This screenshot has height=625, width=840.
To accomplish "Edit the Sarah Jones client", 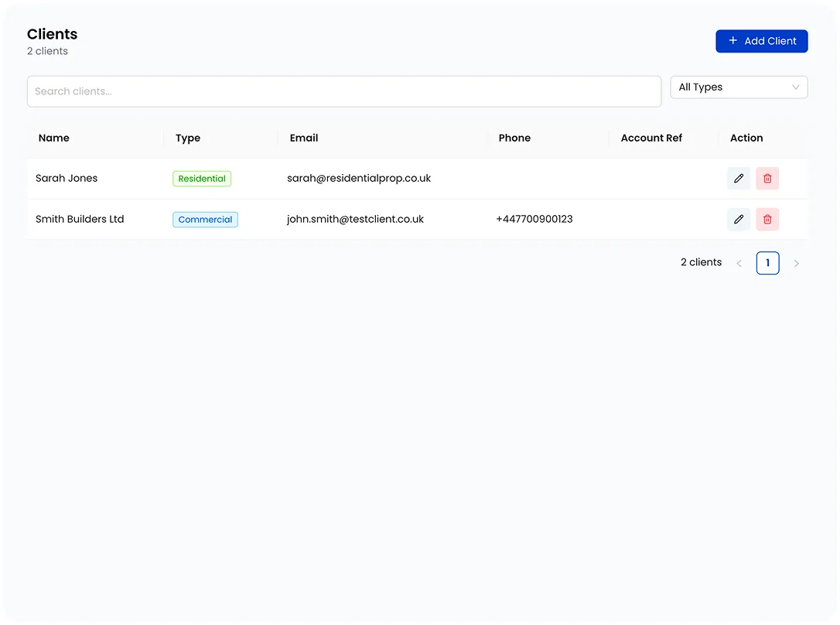I will [x=738, y=179].
